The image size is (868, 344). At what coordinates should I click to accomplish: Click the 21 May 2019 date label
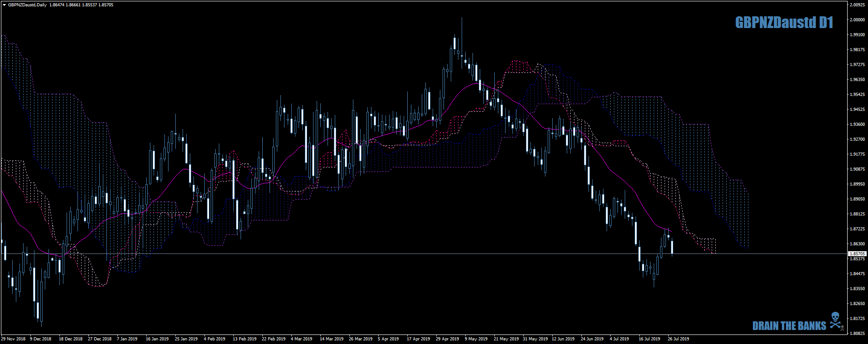pyautogui.click(x=506, y=339)
